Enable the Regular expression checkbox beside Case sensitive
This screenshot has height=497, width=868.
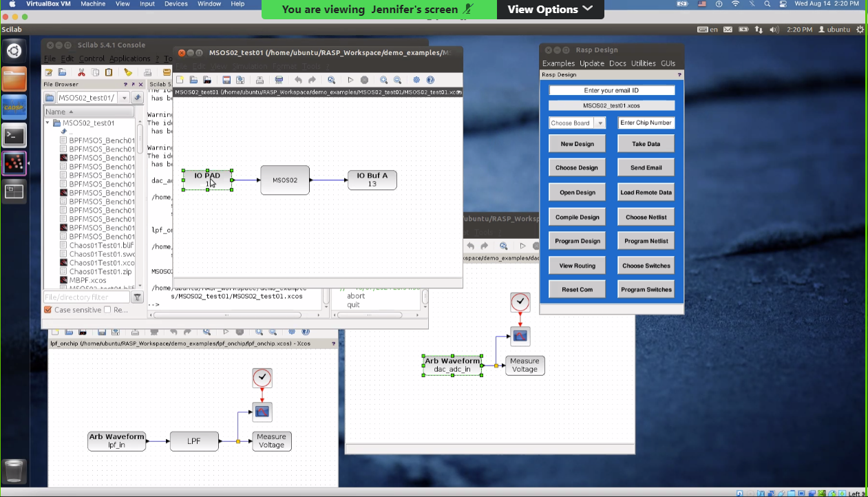click(107, 310)
